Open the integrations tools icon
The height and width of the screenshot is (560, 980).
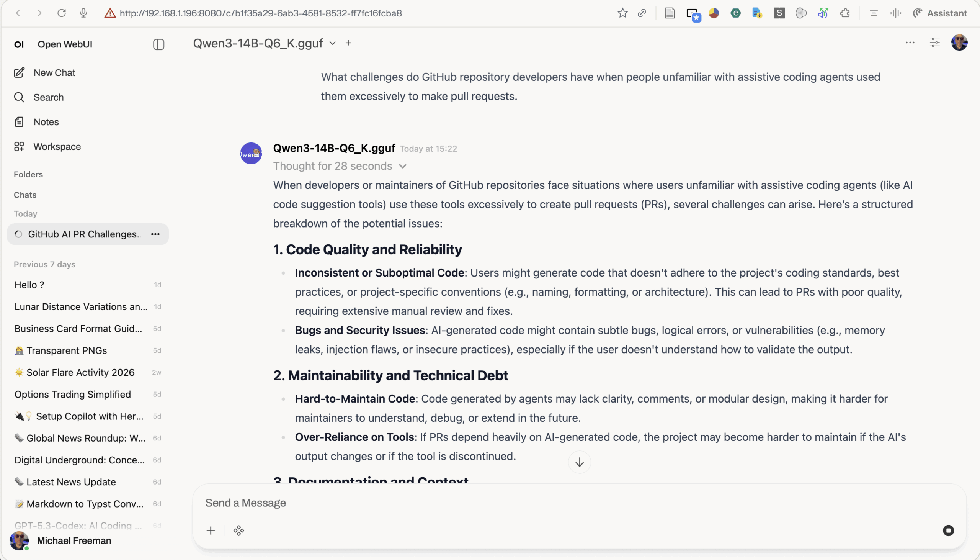pyautogui.click(x=238, y=531)
